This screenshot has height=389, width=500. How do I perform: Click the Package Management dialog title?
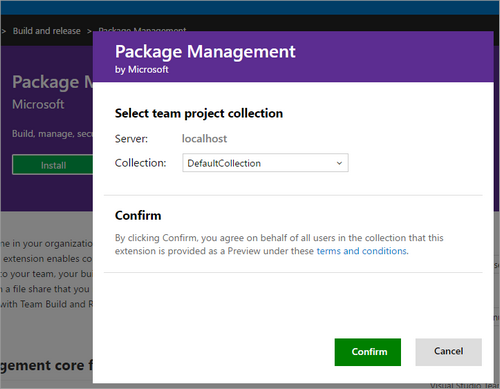pos(205,52)
